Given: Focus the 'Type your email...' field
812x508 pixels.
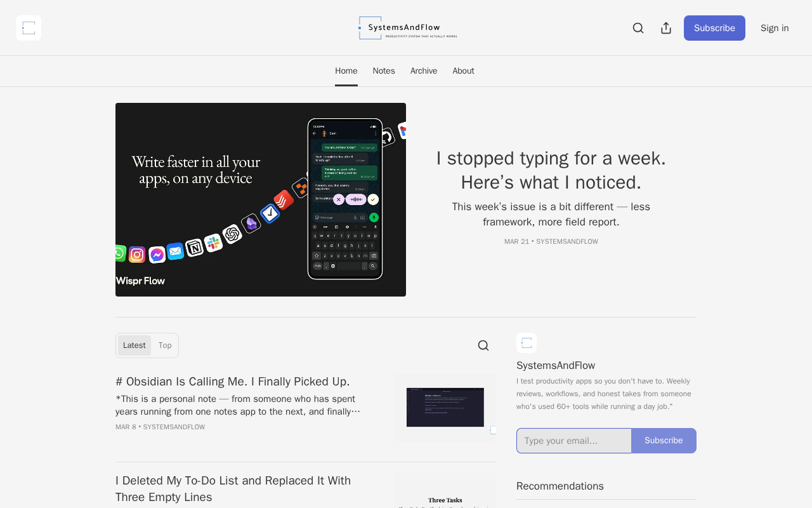Looking at the screenshot, I should pyautogui.click(x=574, y=441).
